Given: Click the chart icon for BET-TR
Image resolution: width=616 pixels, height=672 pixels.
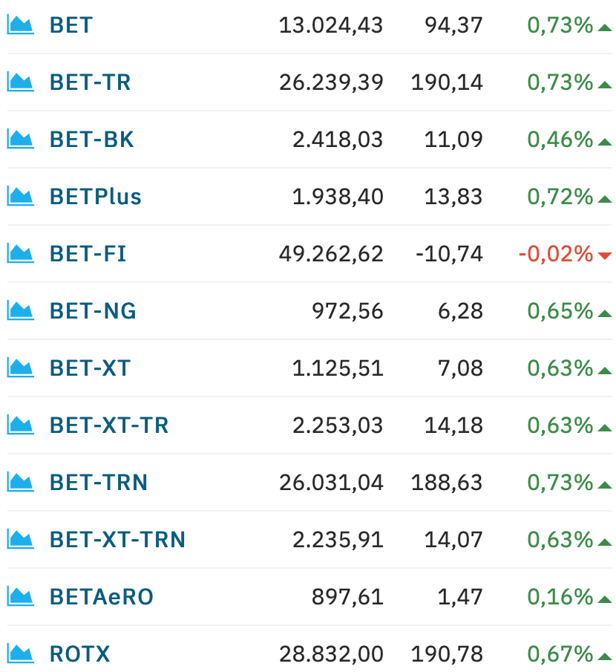Looking at the screenshot, I should click(x=20, y=82).
